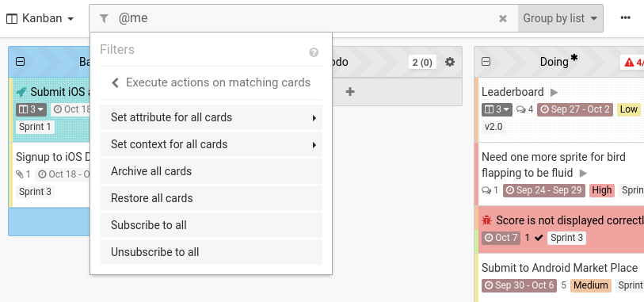The height and width of the screenshot is (302, 644).
Task: Click the filter funnel icon
Action: [104, 18]
